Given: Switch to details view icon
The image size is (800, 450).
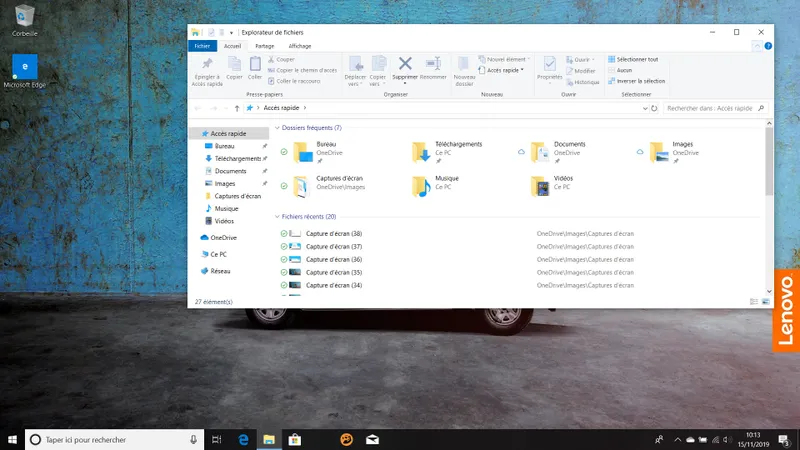Looking at the screenshot, I should (754, 302).
